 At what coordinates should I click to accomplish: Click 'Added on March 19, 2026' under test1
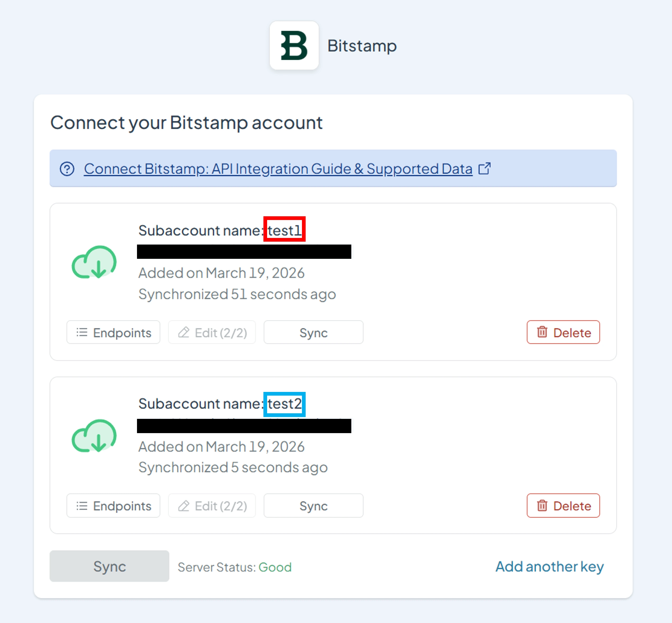222,273
